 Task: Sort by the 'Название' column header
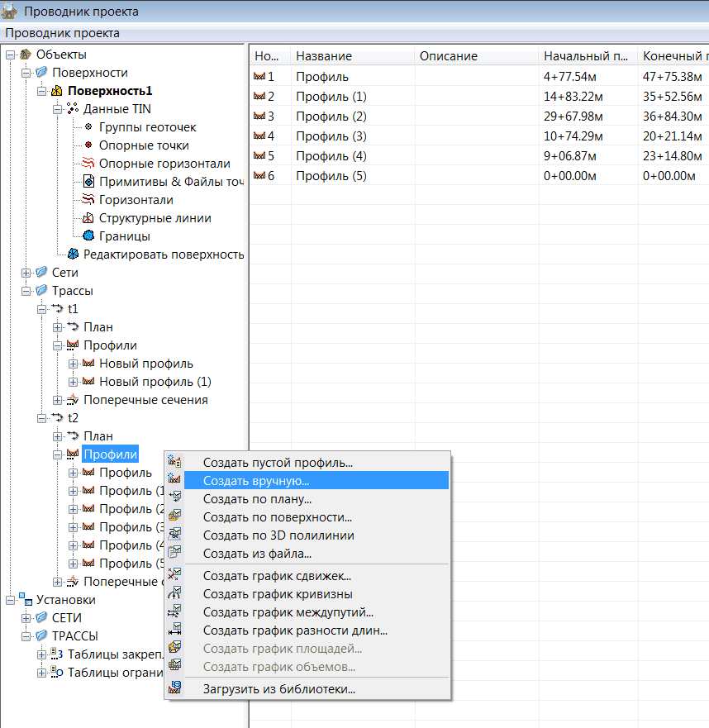coord(324,56)
